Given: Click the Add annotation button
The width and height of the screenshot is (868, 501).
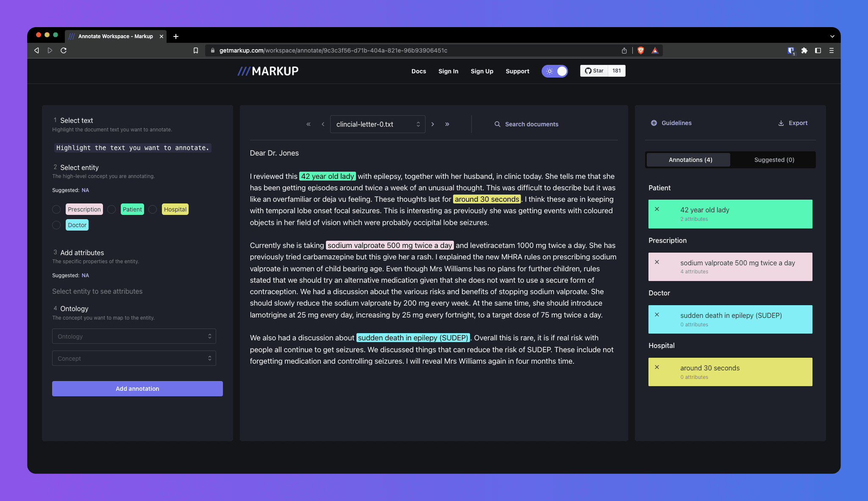Looking at the screenshot, I should click(x=137, y=389).
